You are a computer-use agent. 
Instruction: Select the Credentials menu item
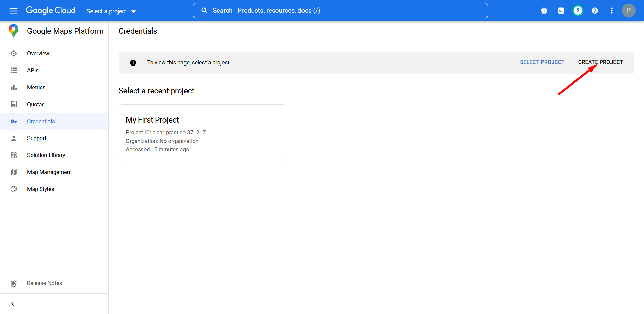[54, 121]
